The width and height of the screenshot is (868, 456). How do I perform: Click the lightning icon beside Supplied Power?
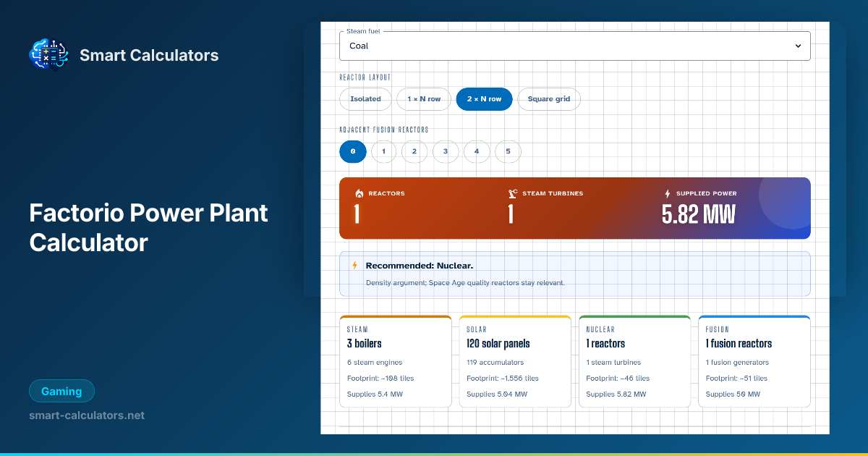pos(667,193)
